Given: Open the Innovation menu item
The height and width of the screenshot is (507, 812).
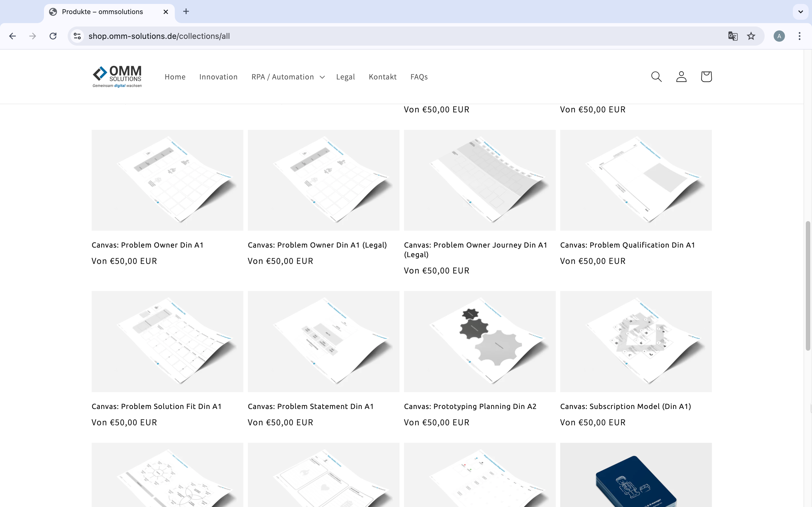Looking at the screenshot, I should (x=219, y=77).
